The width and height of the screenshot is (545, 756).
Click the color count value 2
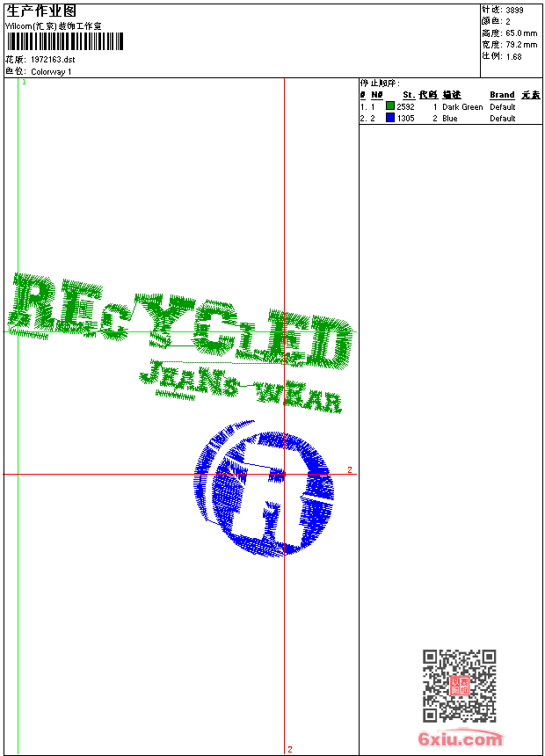pos(508,22)
